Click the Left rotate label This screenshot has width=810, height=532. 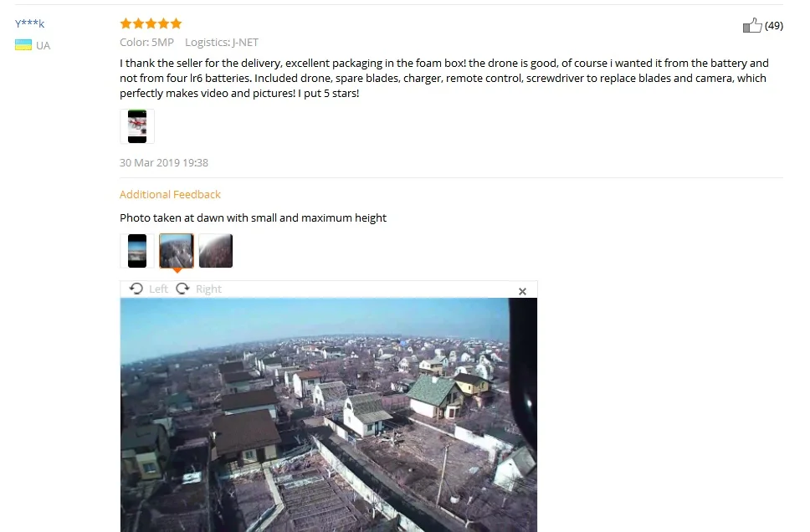click(x=158, y=289)
